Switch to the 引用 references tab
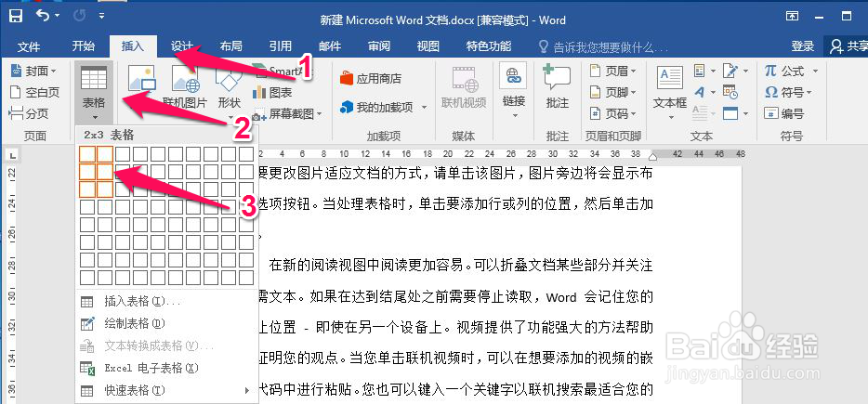Screen dimensions: 868x404 [x=280, y=46]
